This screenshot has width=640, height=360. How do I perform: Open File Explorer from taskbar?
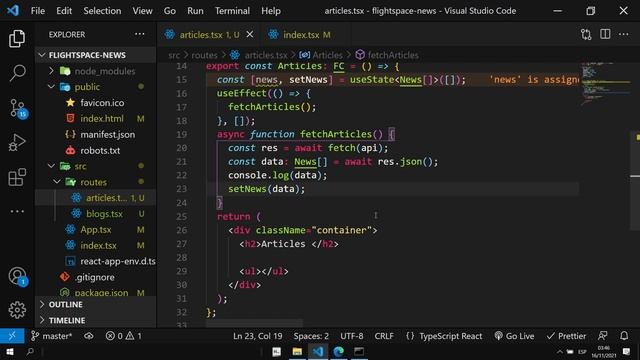pos(297,351)
